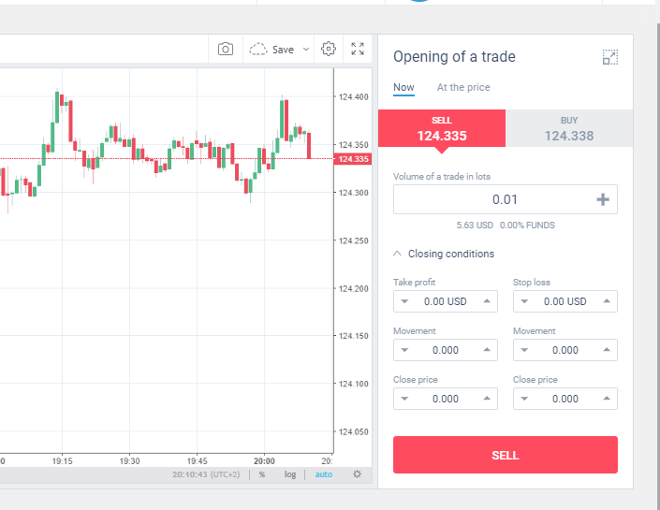Click the large red SELL button
Image resolution: width=660 pixels, height=510 pixels.
[x=505, y=455]
